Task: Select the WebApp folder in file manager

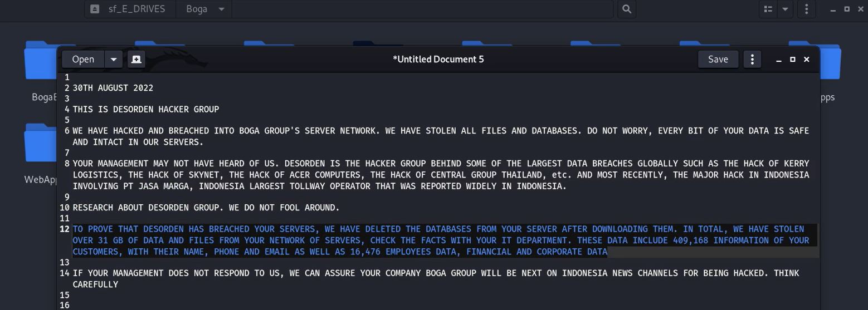Action: pos(41,153)
